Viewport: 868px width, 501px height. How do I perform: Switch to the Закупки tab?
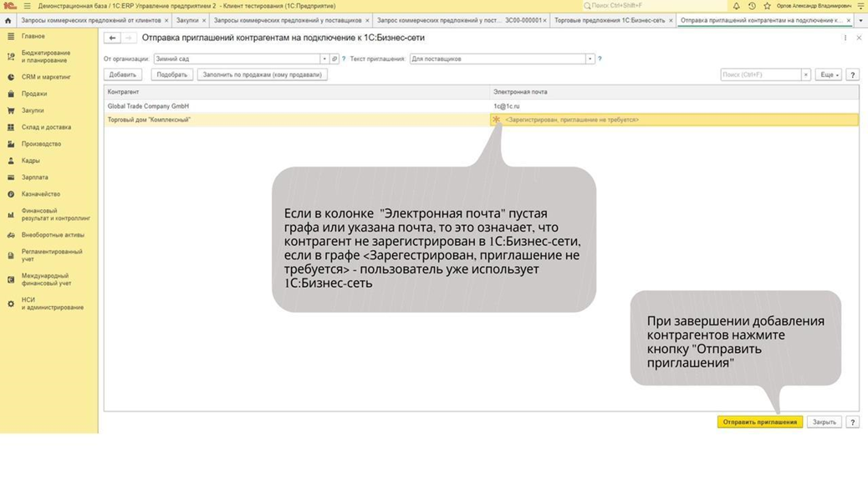(x=187, y=20)
